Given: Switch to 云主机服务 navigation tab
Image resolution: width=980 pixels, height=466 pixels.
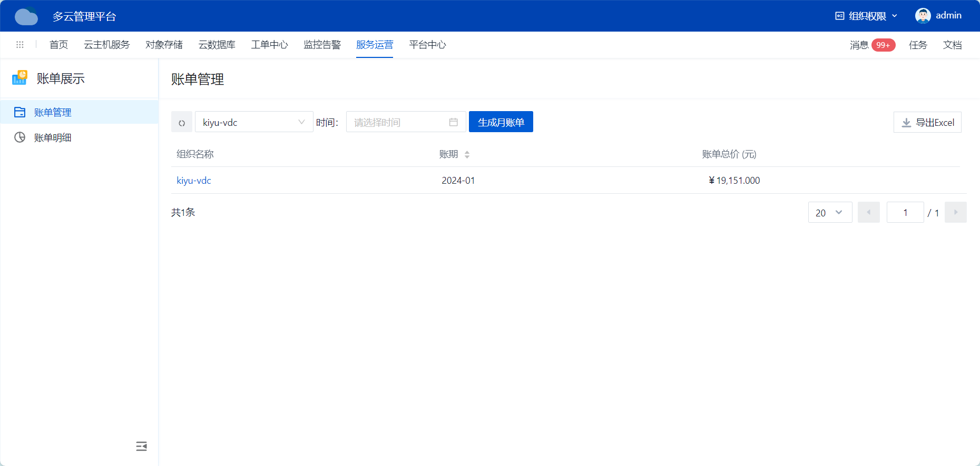Looking at the screenshot, I should coord(106,45).
